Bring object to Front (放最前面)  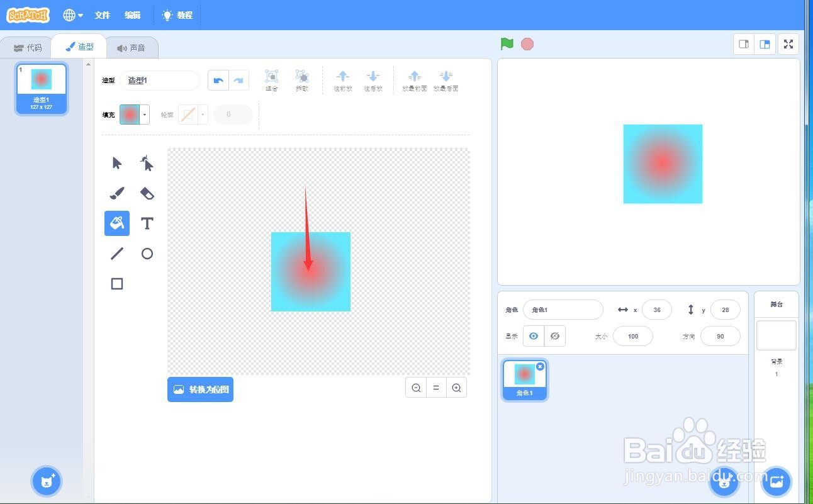(x=415, y=80)
